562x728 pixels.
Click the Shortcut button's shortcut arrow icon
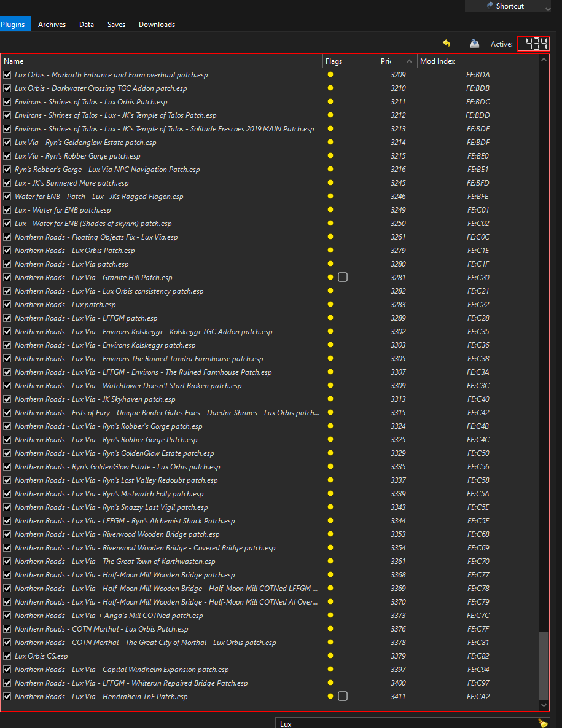490,5
